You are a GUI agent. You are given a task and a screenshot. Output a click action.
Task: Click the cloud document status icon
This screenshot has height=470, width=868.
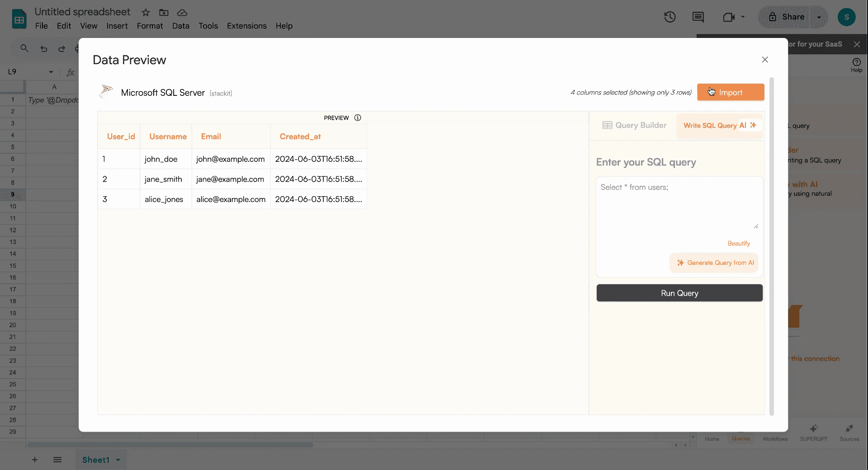tap(182, 13)
